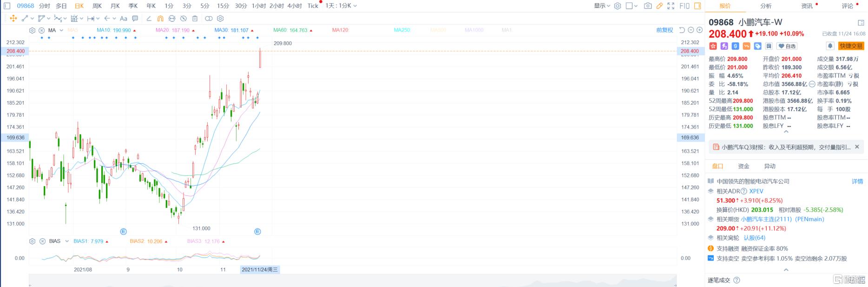Open MA indicator settings gear
This screenshot has width=868, height=287.
(32, 30)
